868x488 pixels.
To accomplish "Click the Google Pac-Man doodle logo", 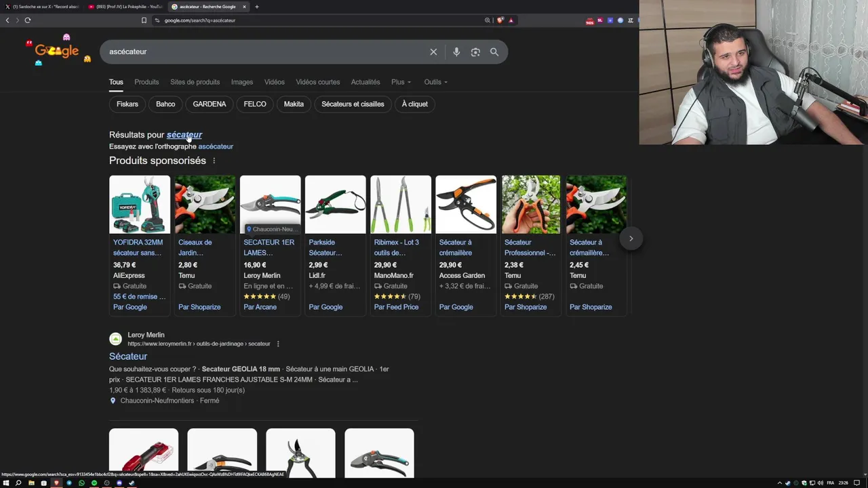I will [x=58, y=51].
